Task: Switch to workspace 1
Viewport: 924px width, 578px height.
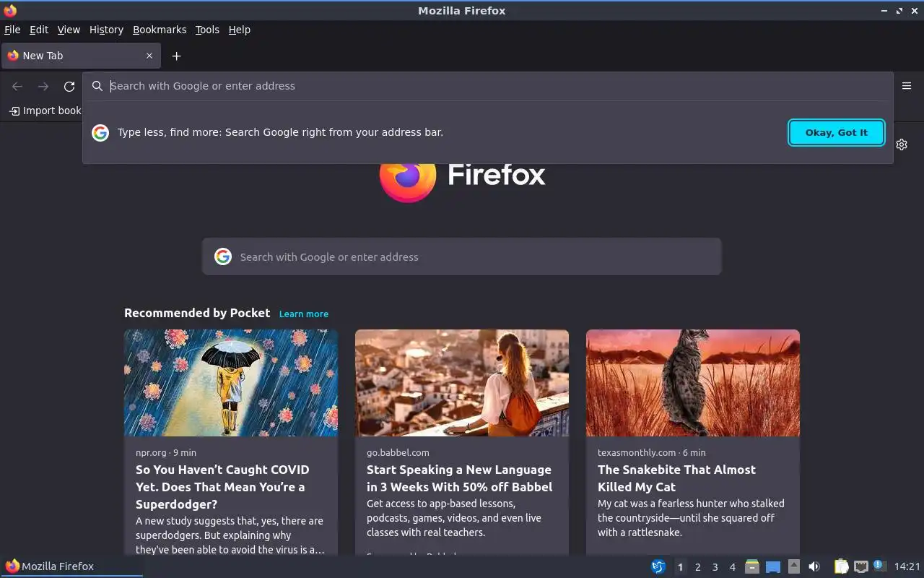Action: tap(680, 567)
